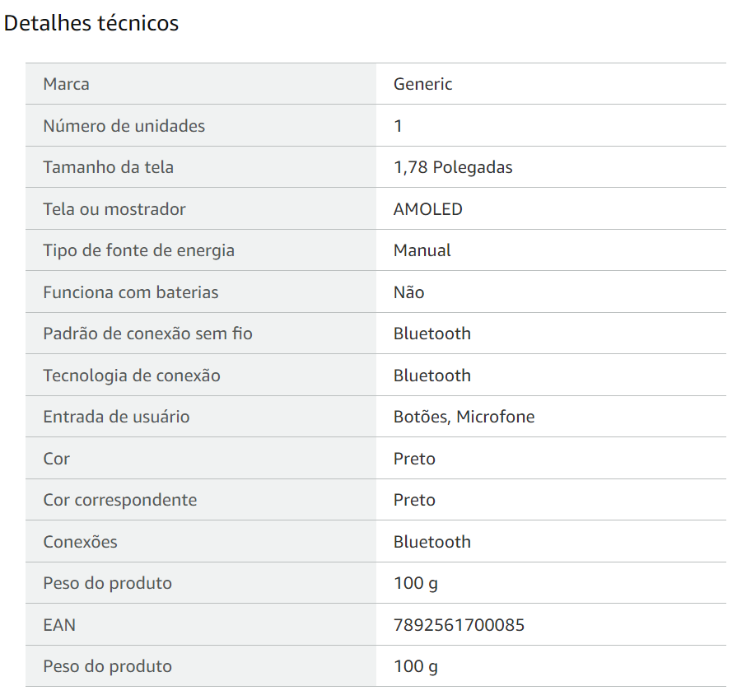This screenshot has width=751, height=700.
Task: Click Bluetooth value in Tecnologia de conexão row
Action: point(432,376)
